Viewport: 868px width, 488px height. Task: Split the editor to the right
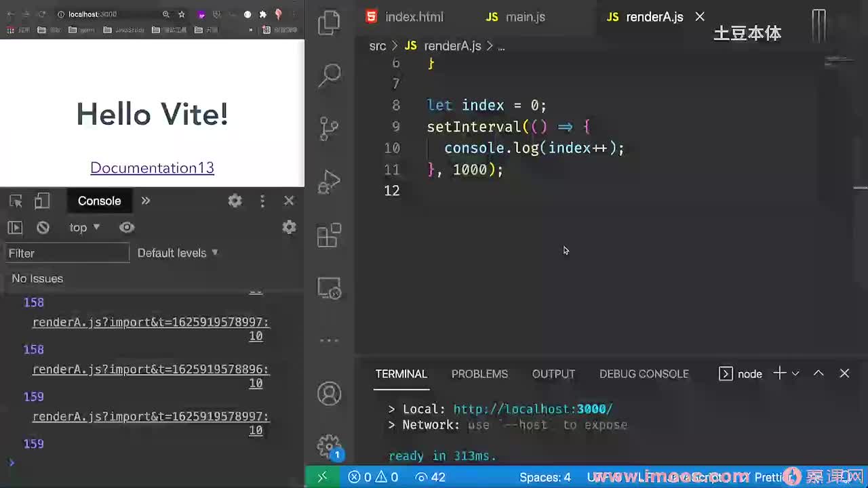(819, 26)
